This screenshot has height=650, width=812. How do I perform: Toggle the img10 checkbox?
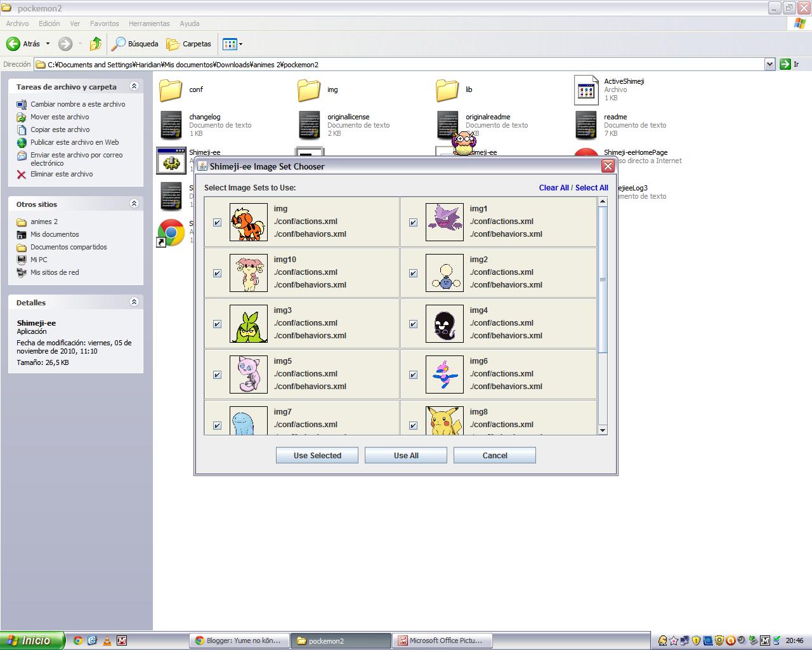tap(217, 273)
